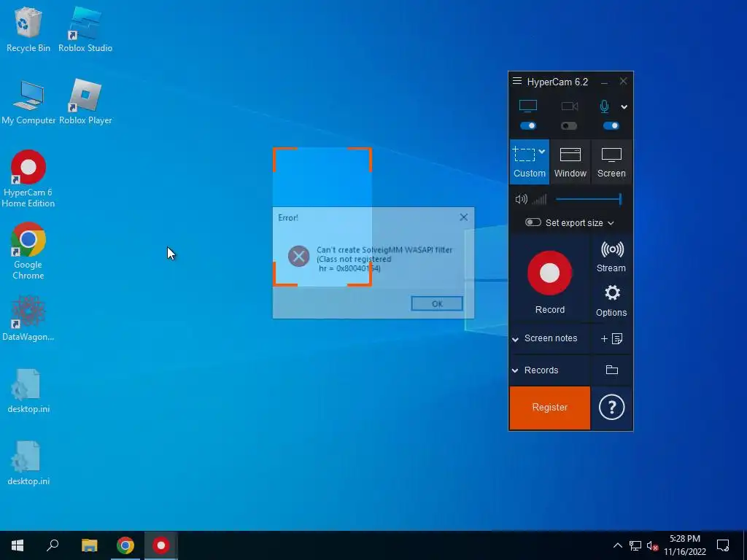
Task: Close the Error dialog
Action: click(463, 217)
